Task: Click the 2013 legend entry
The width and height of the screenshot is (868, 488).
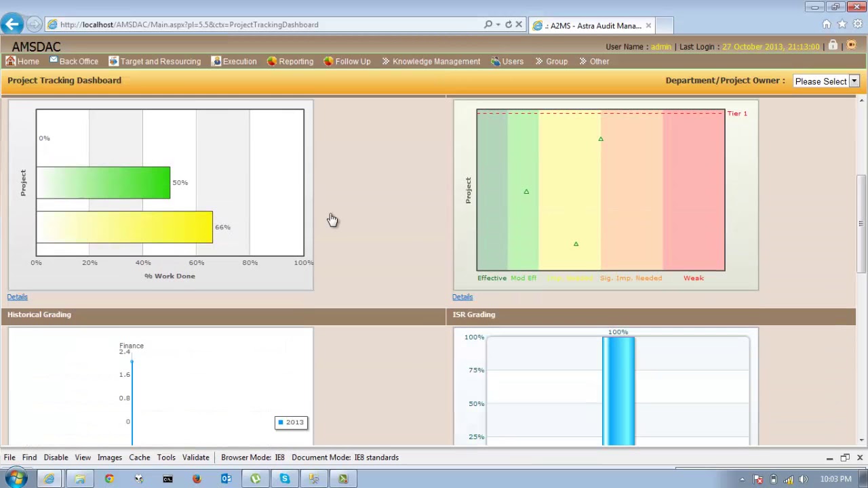Action: [x=291, y=422]
